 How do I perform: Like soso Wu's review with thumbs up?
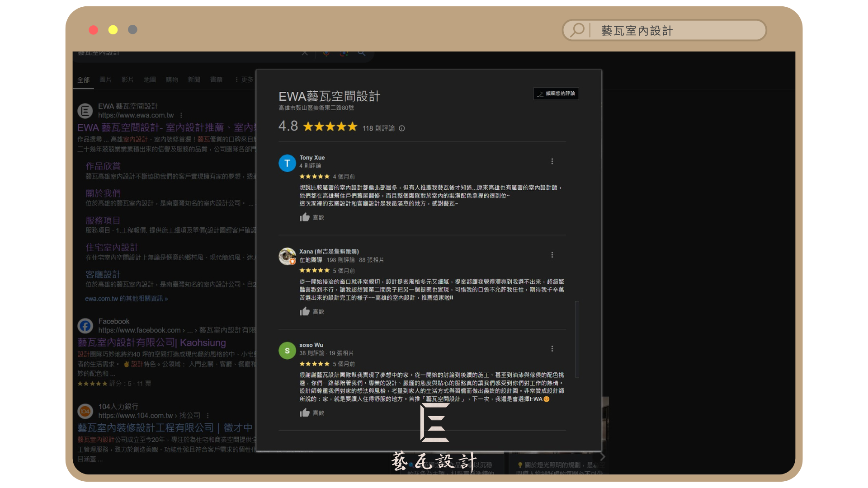[305, 413]
